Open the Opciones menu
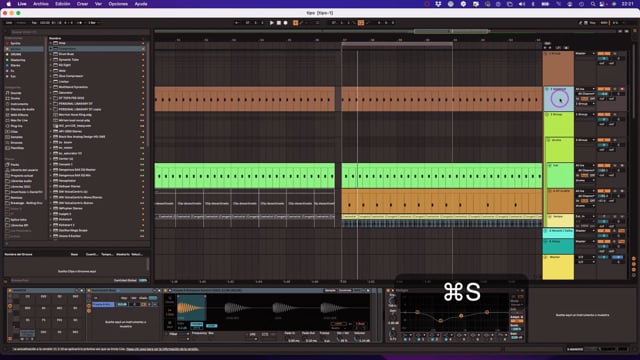640x360 pixels. coord(118,4)
